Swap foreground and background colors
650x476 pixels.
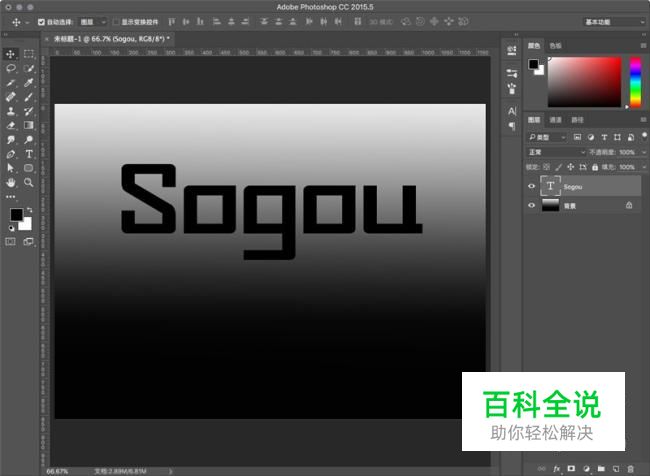click(30, 210)
